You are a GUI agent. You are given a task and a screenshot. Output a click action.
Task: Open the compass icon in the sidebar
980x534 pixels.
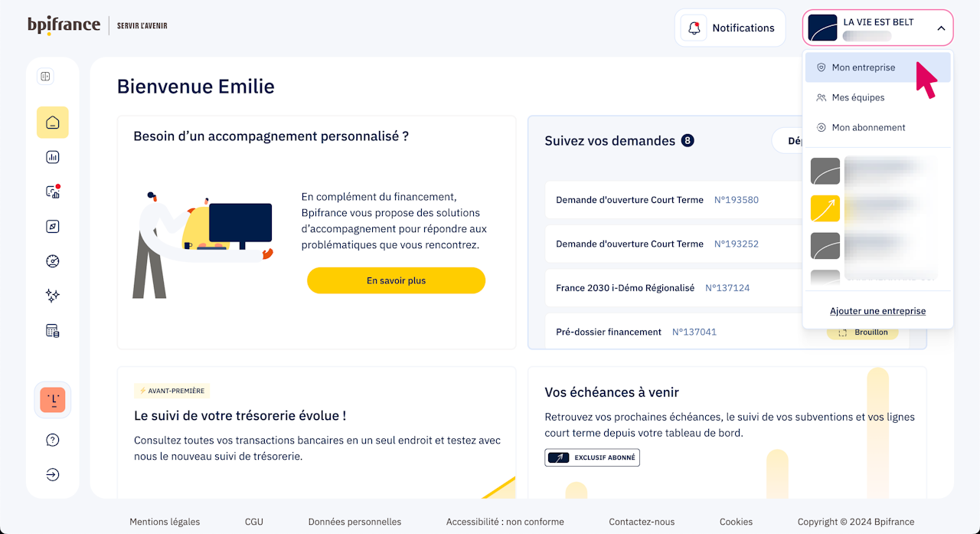click(x=53, y=227)
